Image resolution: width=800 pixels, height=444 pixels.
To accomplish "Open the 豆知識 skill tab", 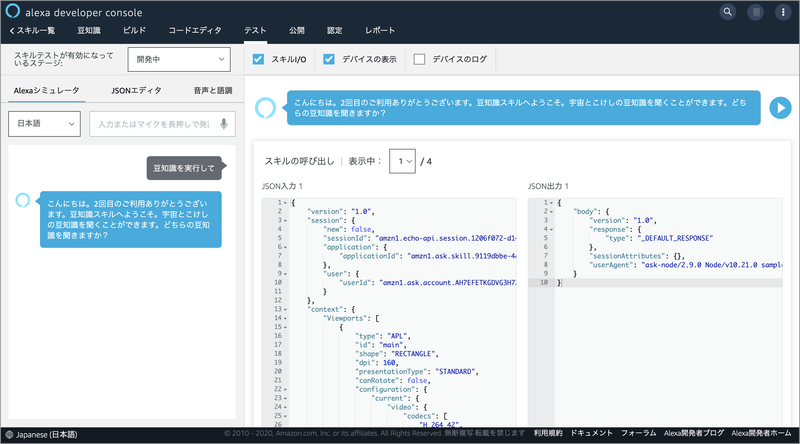I will coord(89,31).
